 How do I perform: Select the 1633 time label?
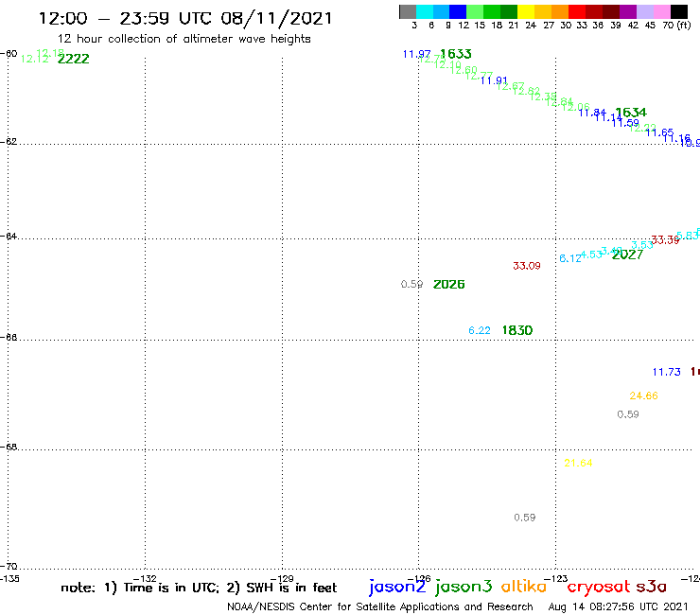click(455, 54)
